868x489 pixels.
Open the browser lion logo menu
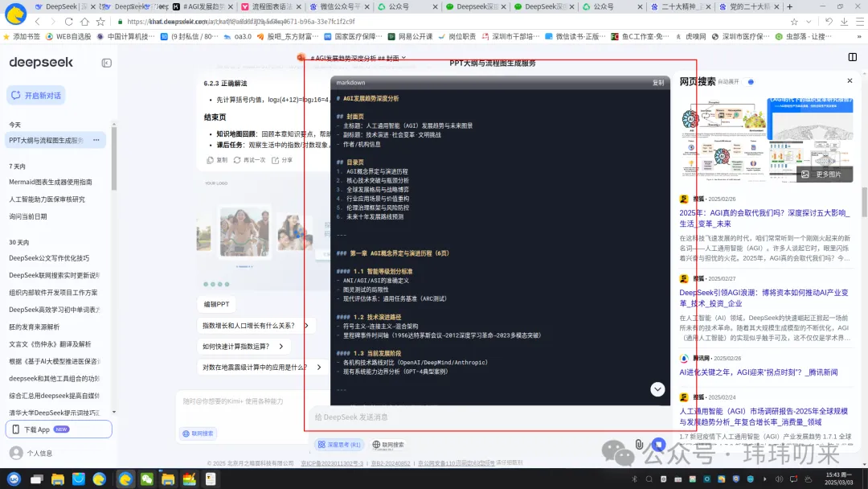(x=15, y=14)
